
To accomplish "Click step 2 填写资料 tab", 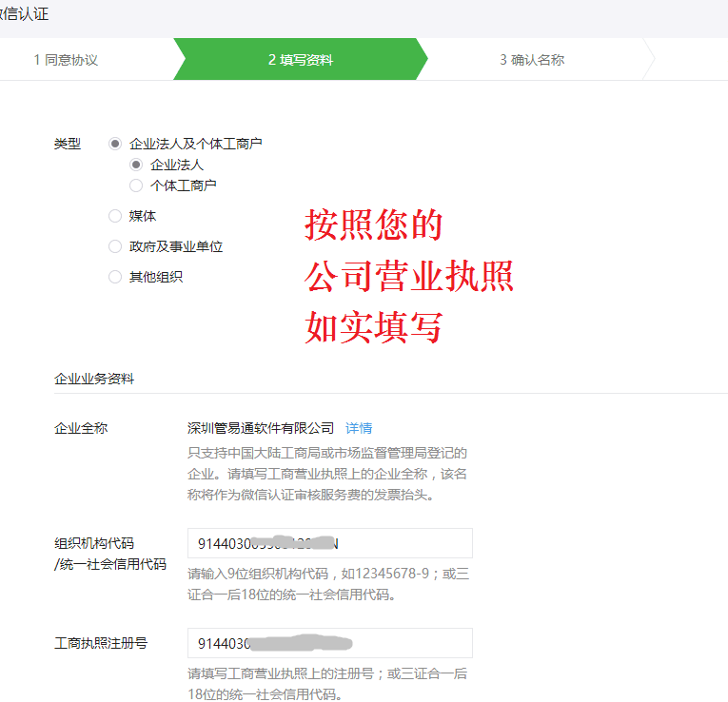I will pyautogui.click(x=301, y=60).
